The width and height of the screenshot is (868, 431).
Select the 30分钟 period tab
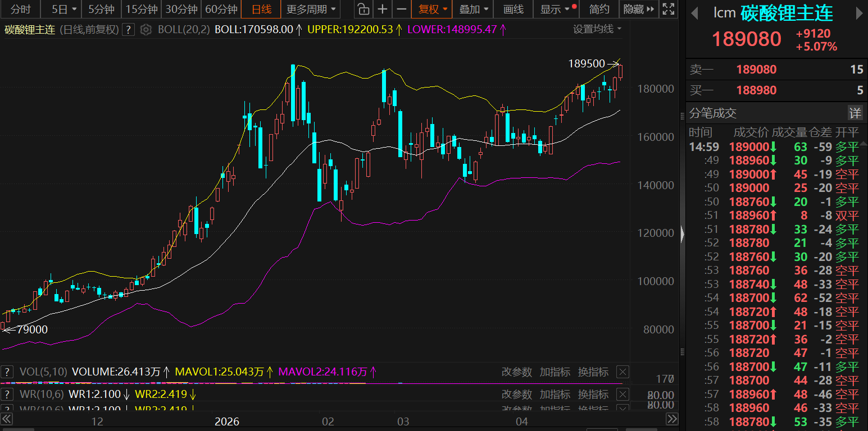181,9
